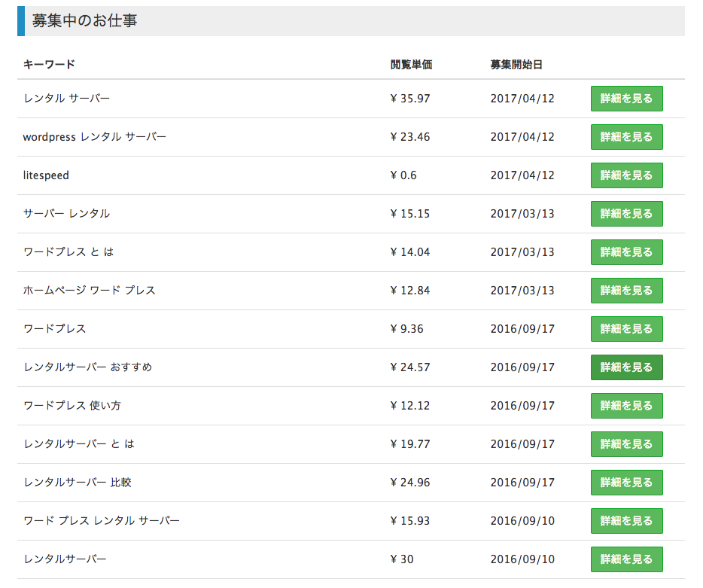Viewport: 703px width, 588px height.
Task: Click the キーワード column header
Action: (x=49, y=65)
